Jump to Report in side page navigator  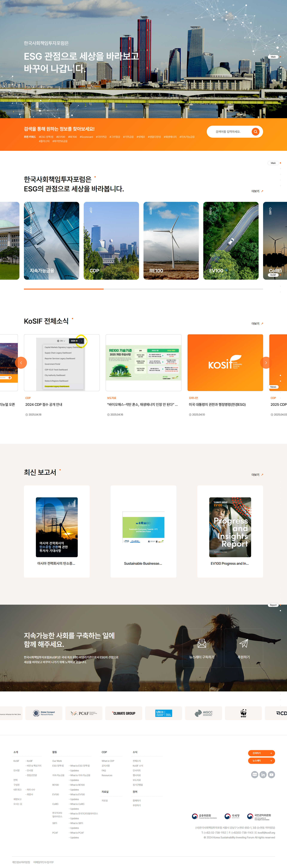[x=273, y=605]
